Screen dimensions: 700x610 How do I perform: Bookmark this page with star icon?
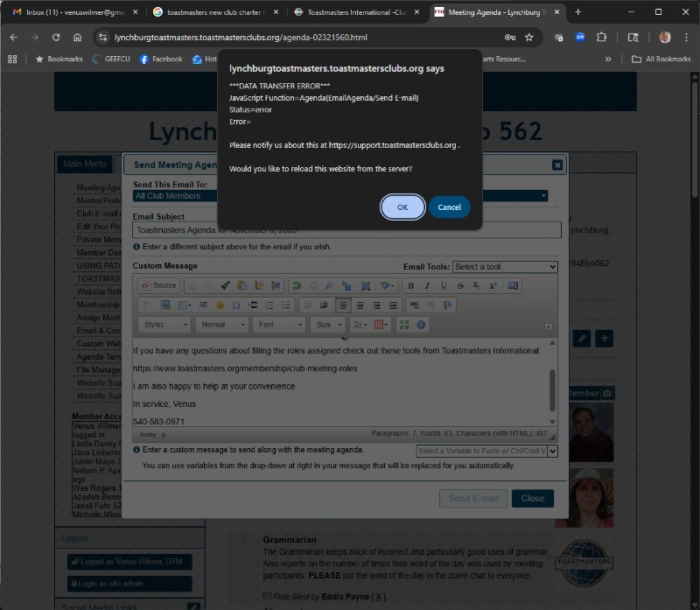pyautogui.click(x=529, y=38)
